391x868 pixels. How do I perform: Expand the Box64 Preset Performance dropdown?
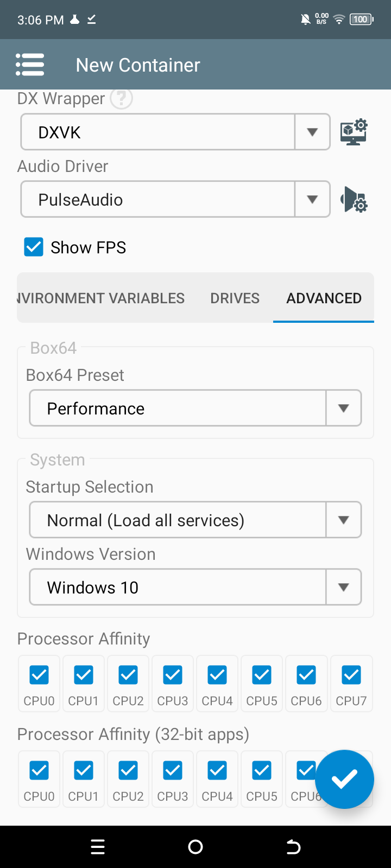point(195,408)
